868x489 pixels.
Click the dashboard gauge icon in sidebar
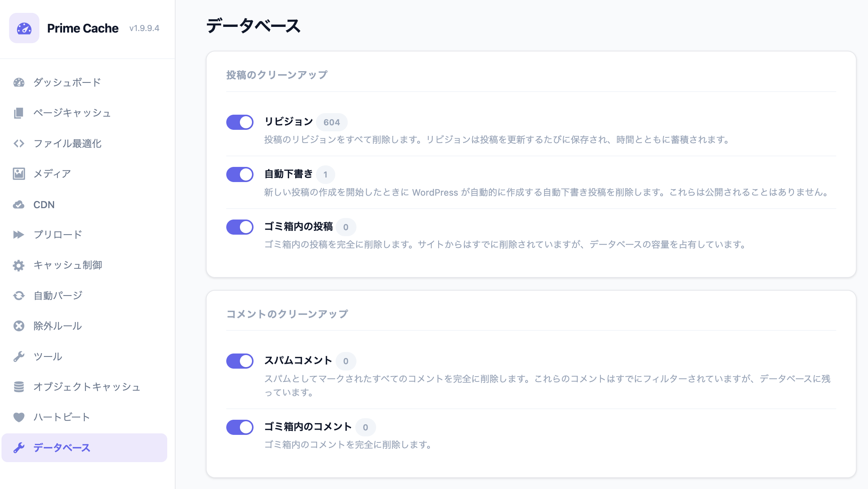coord(19,82)
